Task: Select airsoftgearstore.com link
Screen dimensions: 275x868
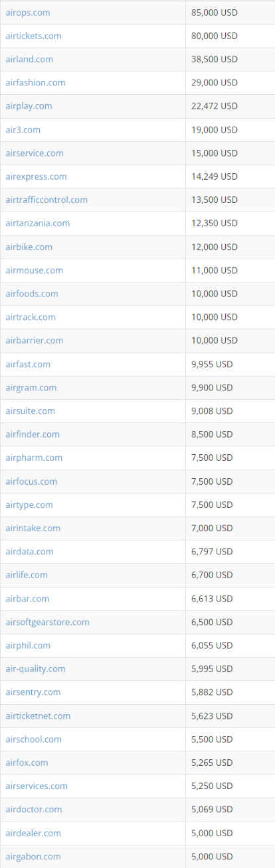Action: tap(47, 622)
